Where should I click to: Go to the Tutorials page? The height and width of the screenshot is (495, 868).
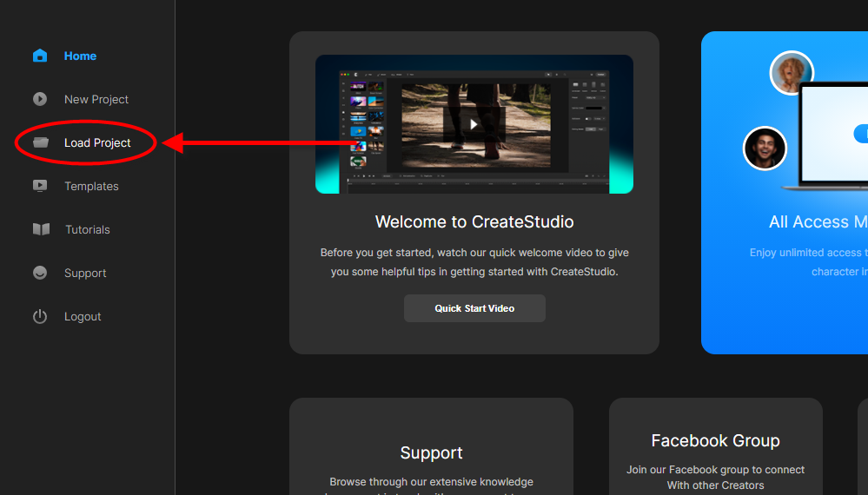88,229
